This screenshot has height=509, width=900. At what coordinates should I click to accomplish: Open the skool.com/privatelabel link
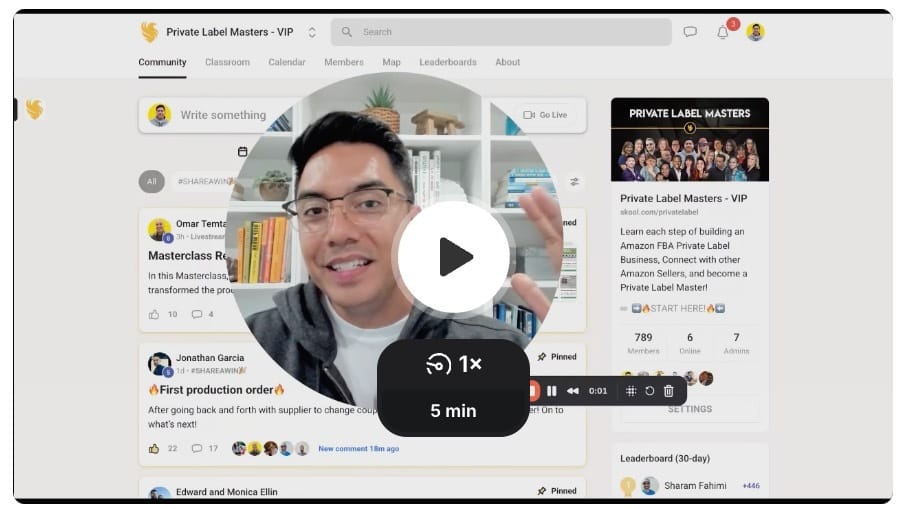(659, 212)
